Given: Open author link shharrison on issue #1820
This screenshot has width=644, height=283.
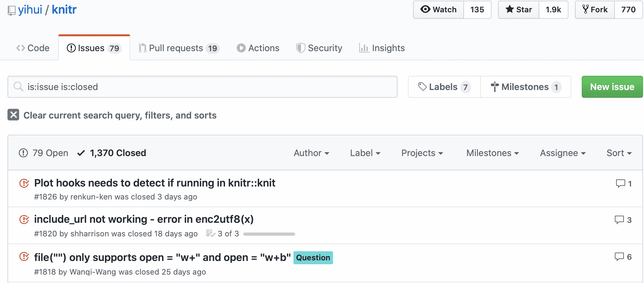Looking at the screenshot, I should click(89, 234).
